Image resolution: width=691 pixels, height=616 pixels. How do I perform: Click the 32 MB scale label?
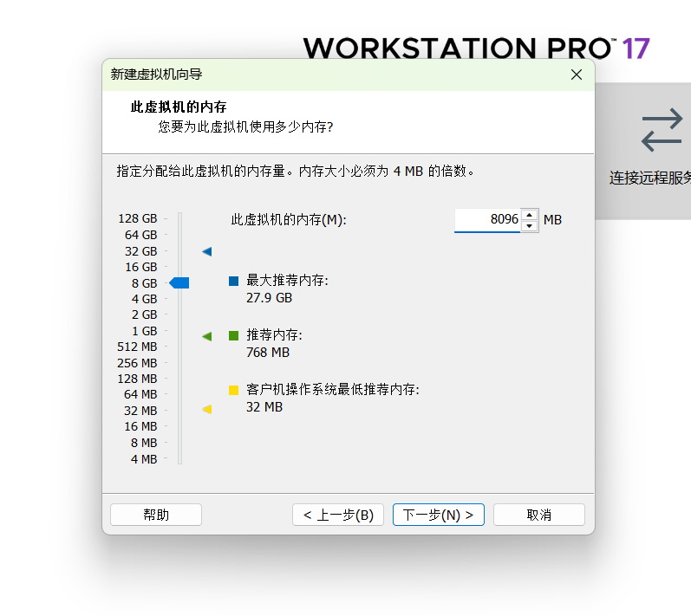tap(140, 411)
